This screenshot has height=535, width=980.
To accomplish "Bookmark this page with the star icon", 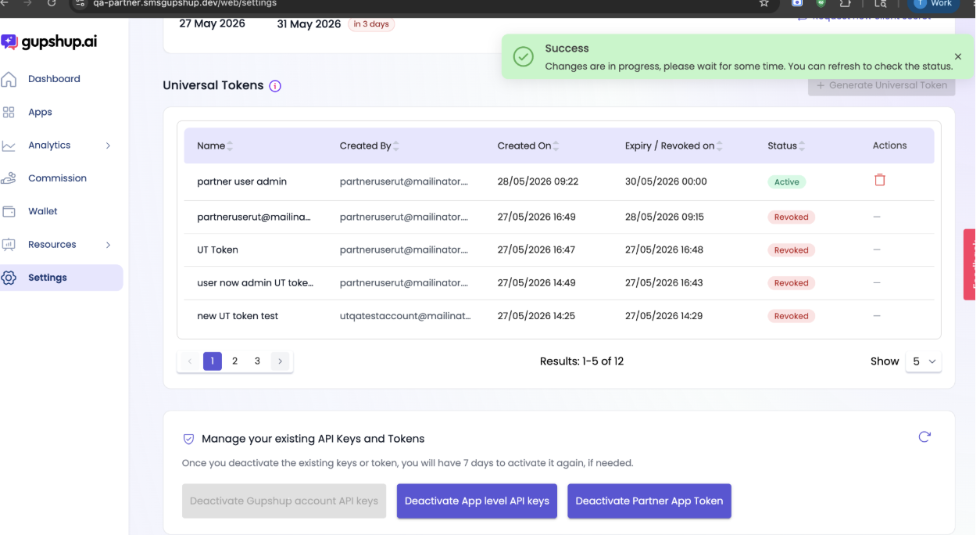I will pyautogui.click(x=764, y=4).
